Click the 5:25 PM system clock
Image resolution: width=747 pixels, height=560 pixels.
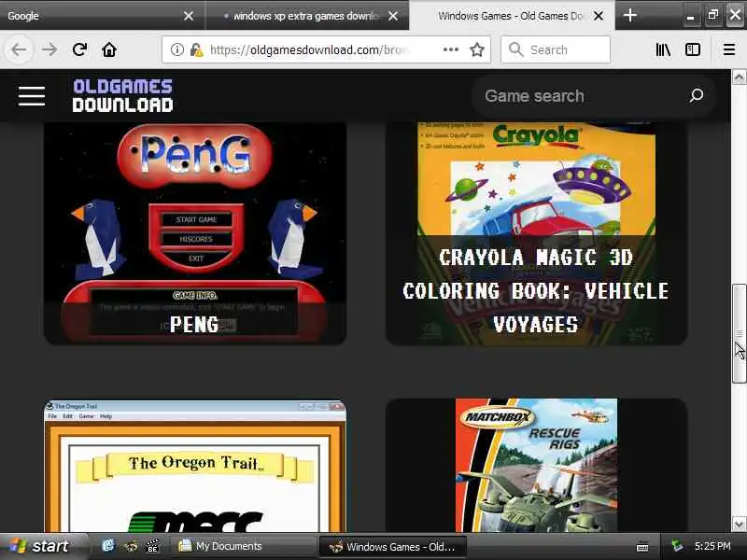click(x=712, y=546)
